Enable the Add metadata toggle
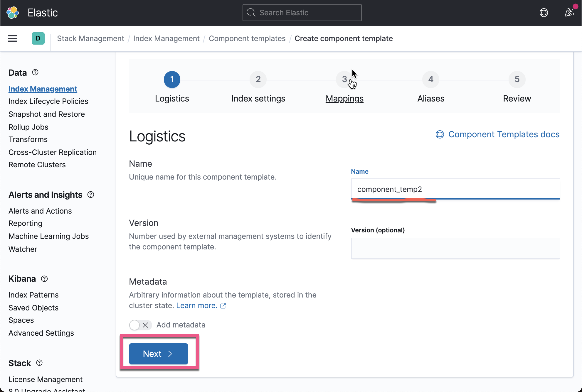The image size is (582, 392). click(x=135, y=325)
